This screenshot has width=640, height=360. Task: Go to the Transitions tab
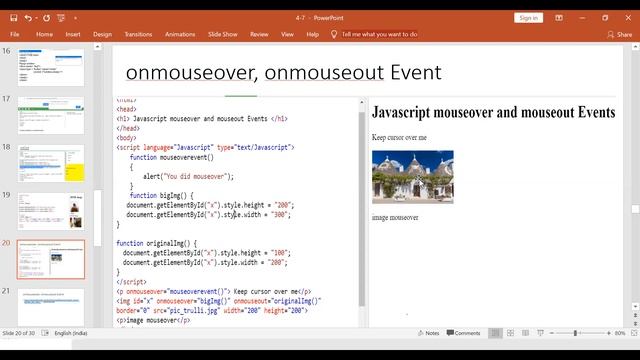point(138,34)
